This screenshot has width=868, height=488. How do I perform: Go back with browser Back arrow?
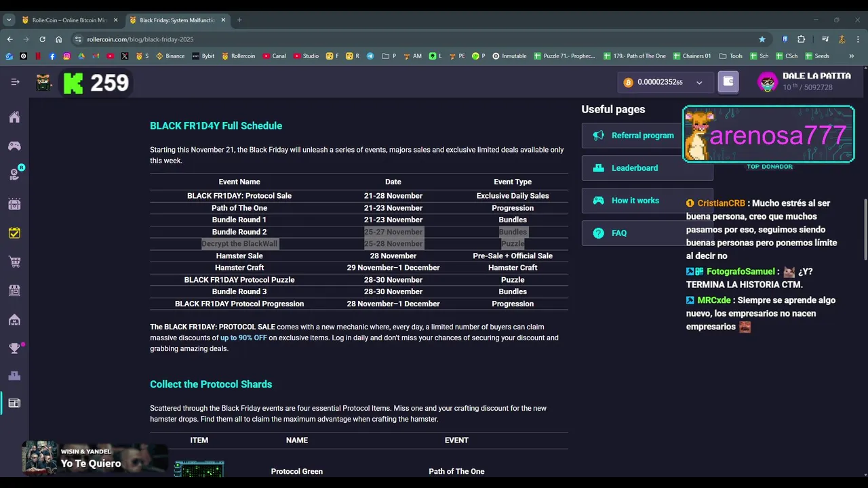9,39
